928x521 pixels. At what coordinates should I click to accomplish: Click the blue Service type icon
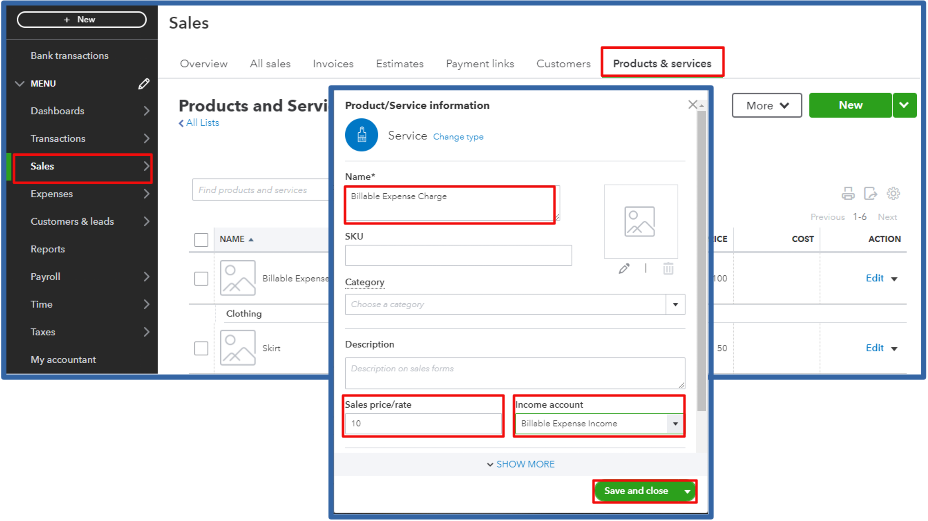click(362, 135)
